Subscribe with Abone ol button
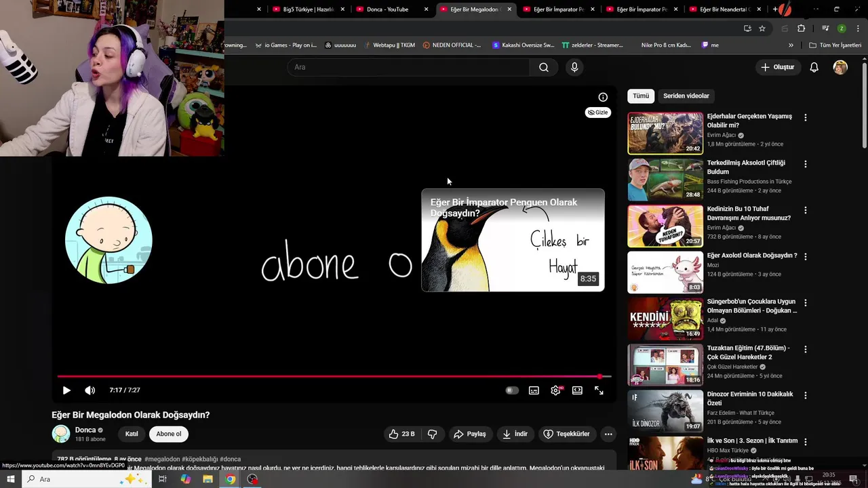Viewport: 868px width, 488px height. point(169,434)
